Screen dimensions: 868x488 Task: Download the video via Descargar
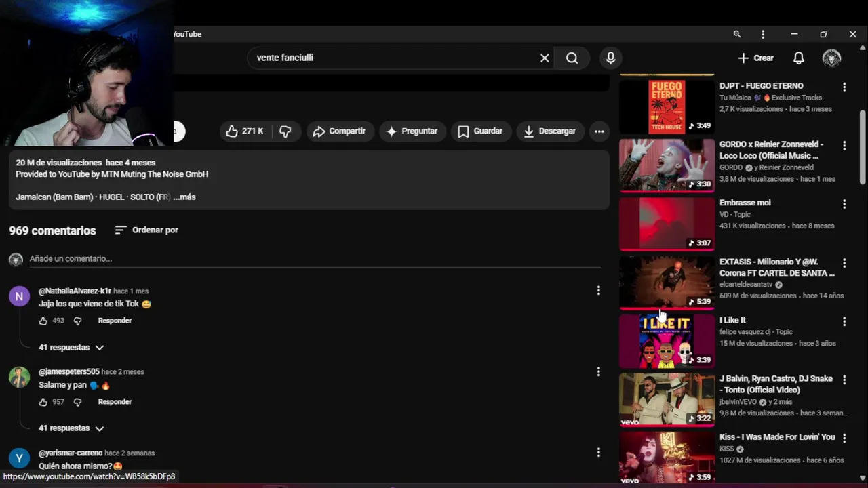click(x=550, y=131)
